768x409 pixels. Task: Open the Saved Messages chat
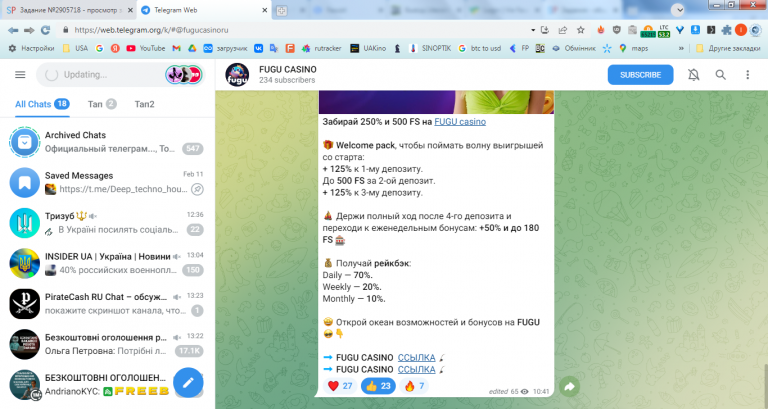tap(107, 182)
